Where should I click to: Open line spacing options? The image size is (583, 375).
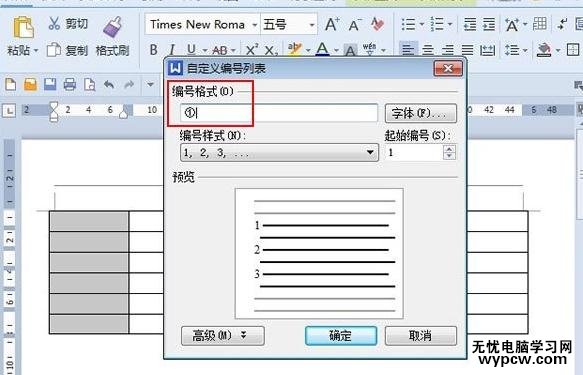pos(512,50)
